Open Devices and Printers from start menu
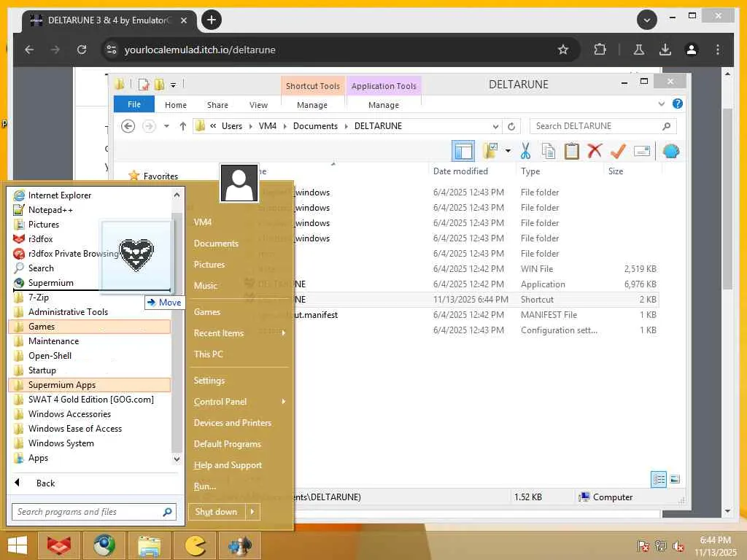This screenshot has width=747, height=560. coord(239,423)
